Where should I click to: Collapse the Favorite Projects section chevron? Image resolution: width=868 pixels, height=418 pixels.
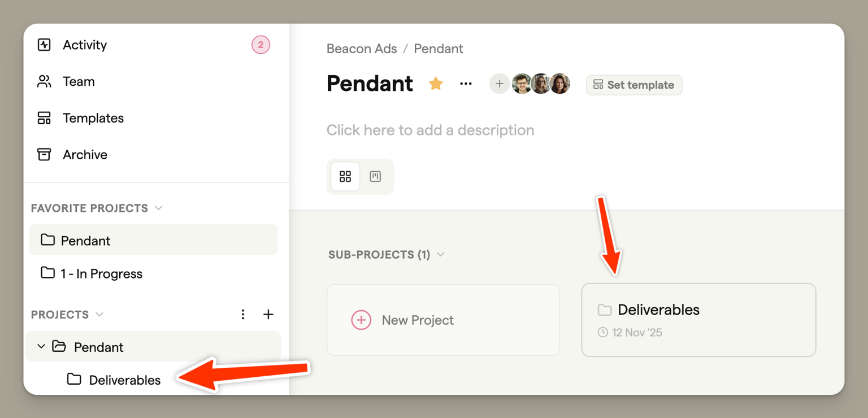[159, 208]
